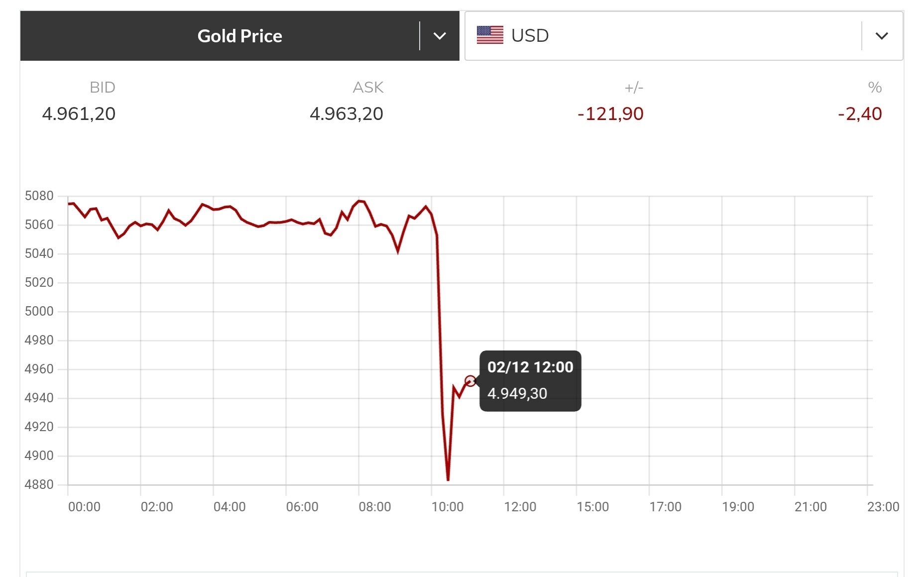The image size is (924, 577).
Task: Click the -2,40 percent change value
Action: 860,114
